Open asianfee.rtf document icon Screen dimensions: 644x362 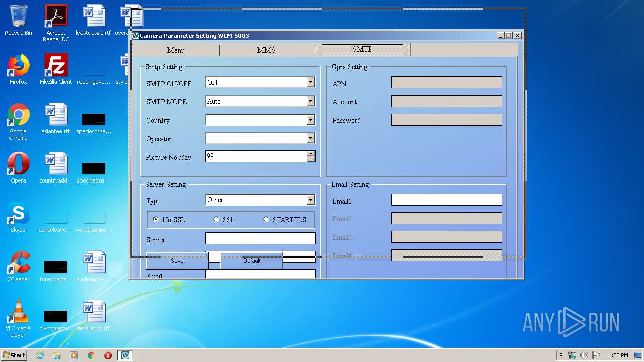point(56,119)
